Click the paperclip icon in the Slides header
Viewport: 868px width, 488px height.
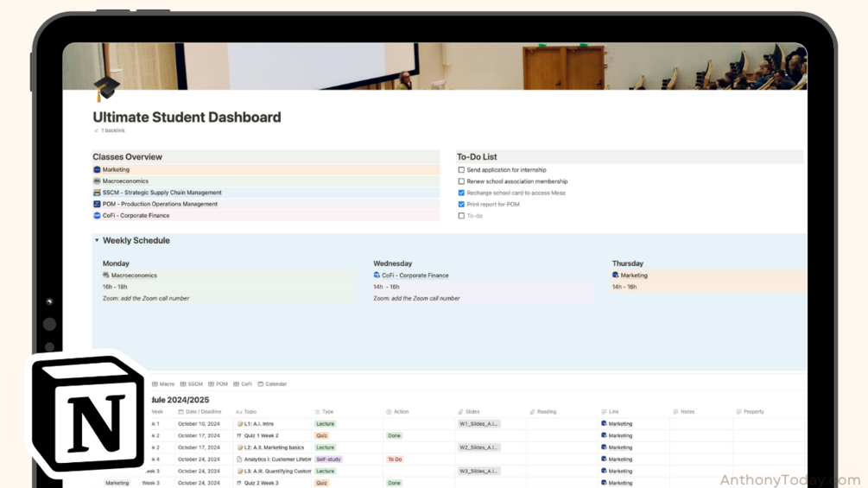pyautogui.click(x=460, y=412)
